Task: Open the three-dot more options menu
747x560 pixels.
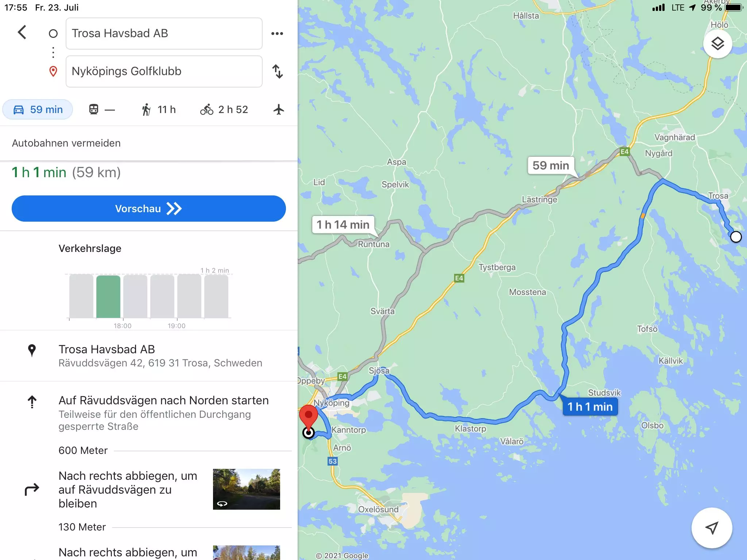Action: click(x=277, y=34)
